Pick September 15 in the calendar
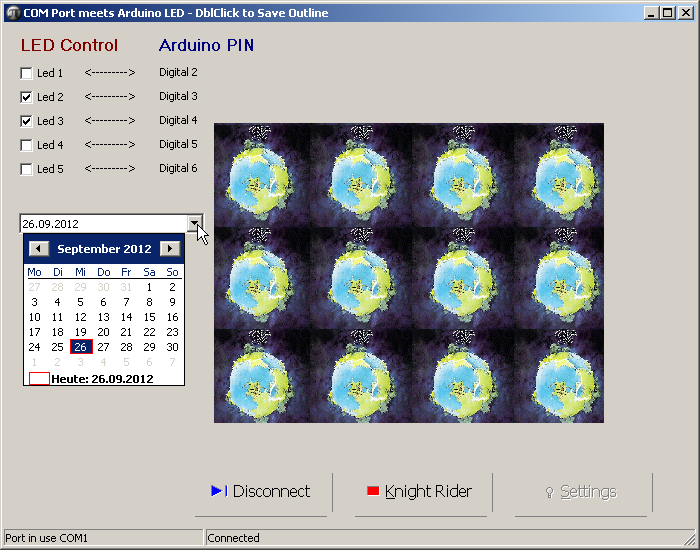700x550 pixels. coord(150,317)
